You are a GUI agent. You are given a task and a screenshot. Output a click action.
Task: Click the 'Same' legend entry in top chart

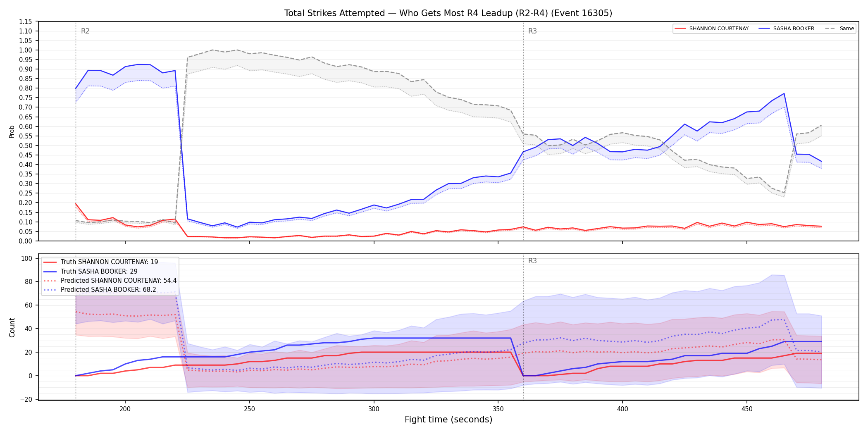point(839,29)
